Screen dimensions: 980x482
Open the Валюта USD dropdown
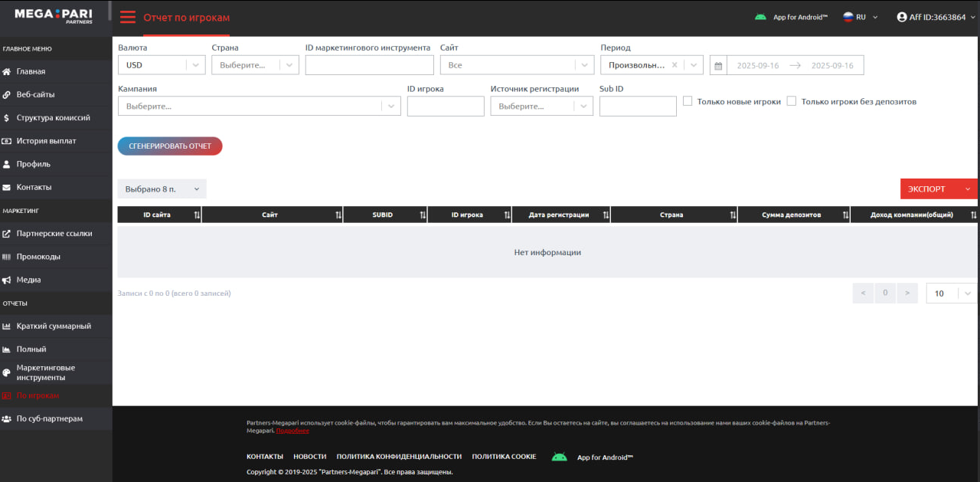[162, 65]
